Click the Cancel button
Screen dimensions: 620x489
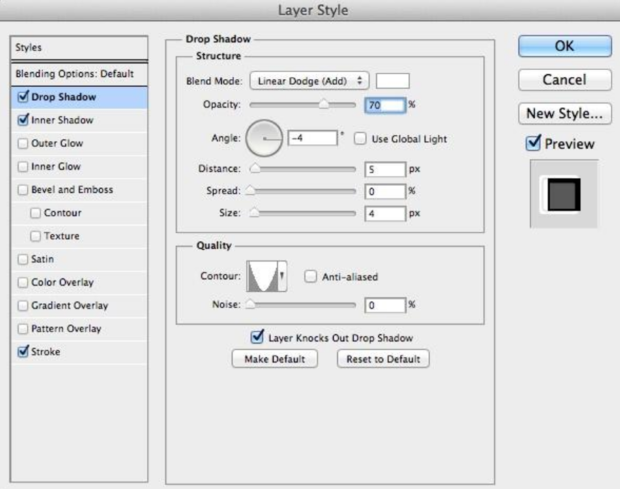click(565, 80)
